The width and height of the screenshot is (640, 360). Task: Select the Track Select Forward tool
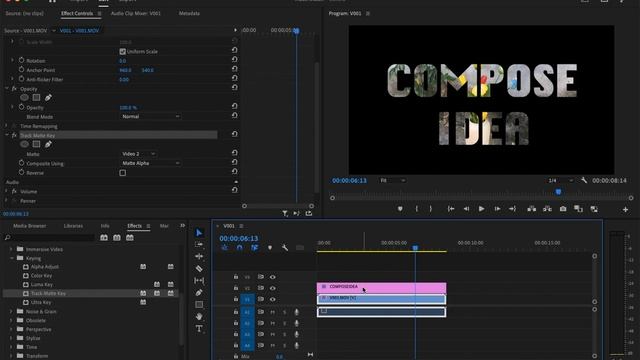(199, 244)
